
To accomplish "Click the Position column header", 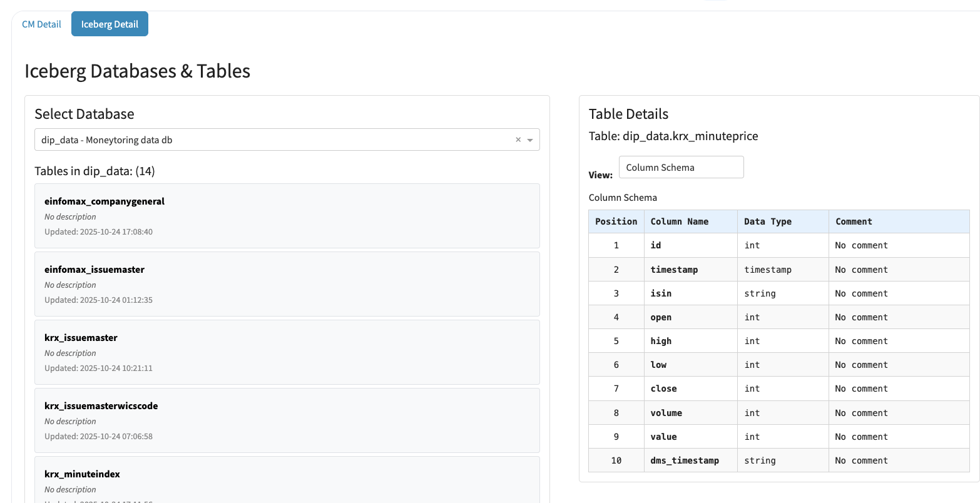I will coord(616,221).
